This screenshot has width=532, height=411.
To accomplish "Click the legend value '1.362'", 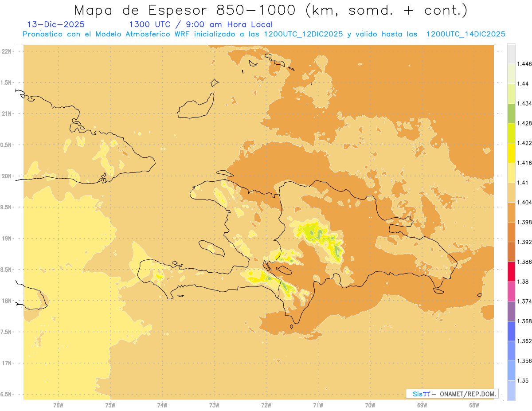I will (524, 341).
